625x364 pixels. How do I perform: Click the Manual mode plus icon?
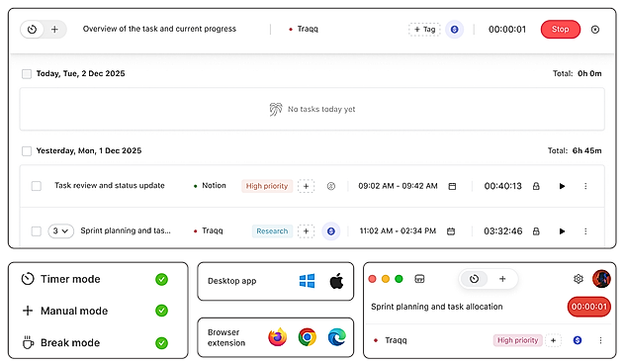pos(28,311)
